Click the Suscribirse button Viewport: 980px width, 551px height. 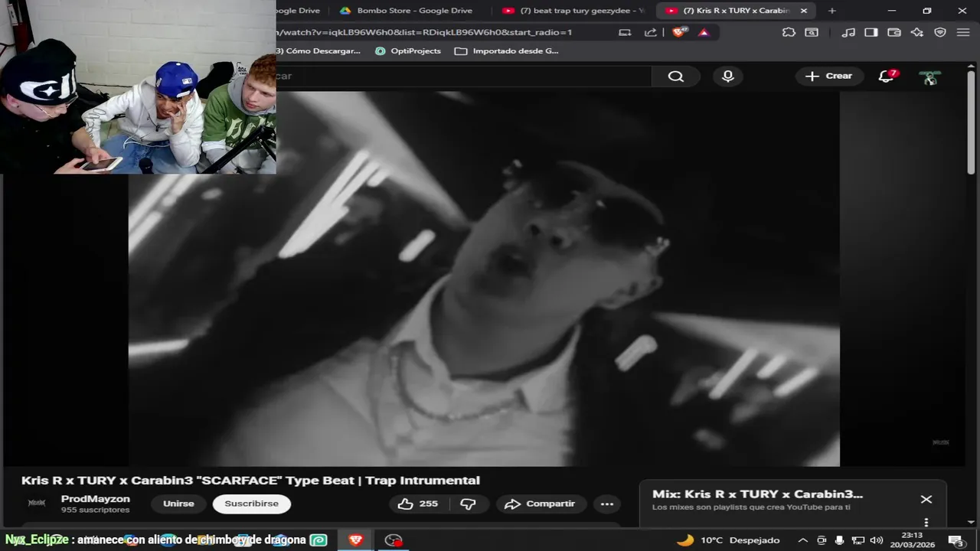coord(251,504)
